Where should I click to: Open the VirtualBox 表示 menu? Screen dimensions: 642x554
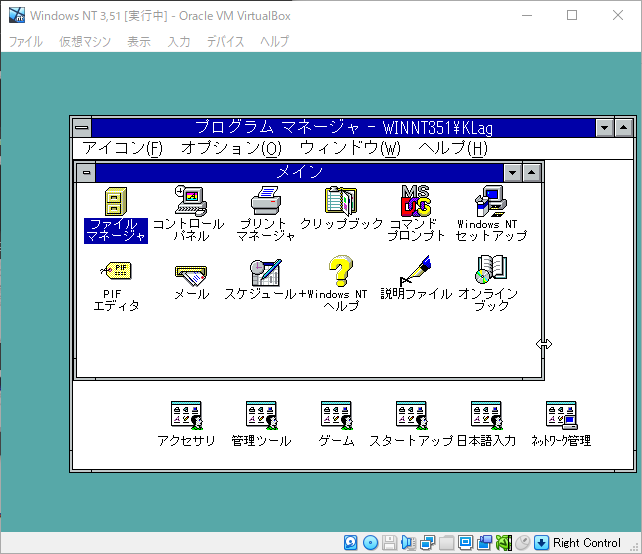pos(139,41)
